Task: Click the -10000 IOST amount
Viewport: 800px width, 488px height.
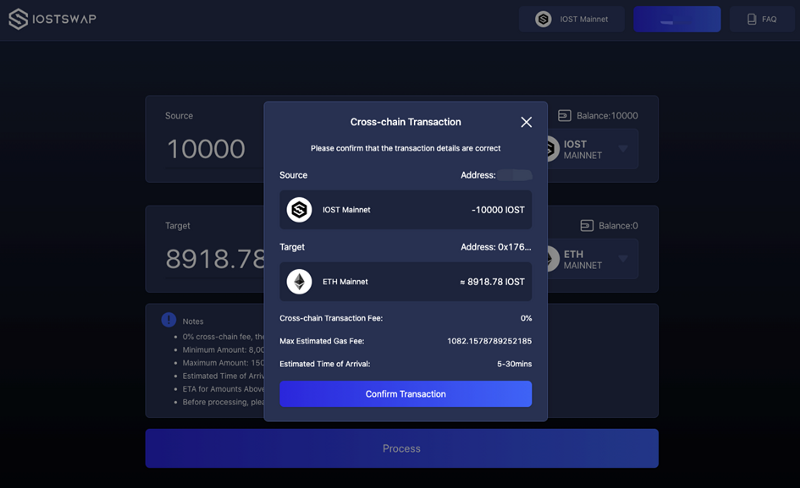Action: (498, 210)
